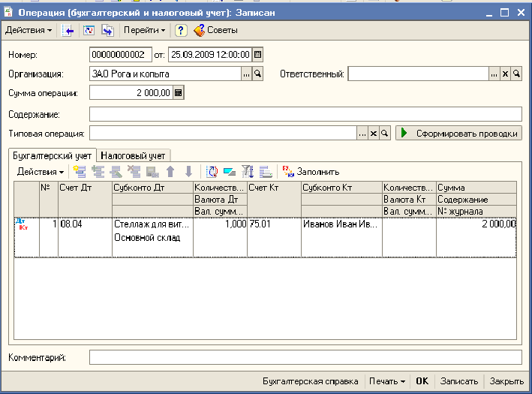Click add row icon in table toolbar
The height and width of the screenshot is (394, 532).
(80, 172)
